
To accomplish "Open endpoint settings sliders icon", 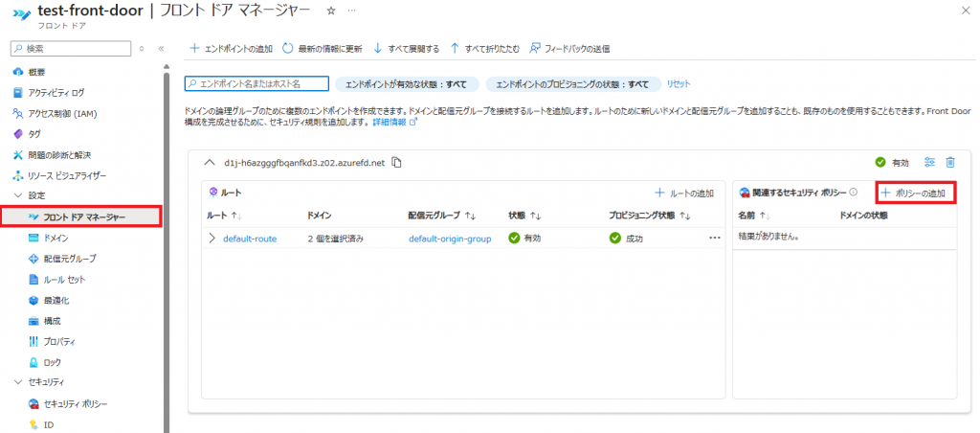I will pos(929,163).
